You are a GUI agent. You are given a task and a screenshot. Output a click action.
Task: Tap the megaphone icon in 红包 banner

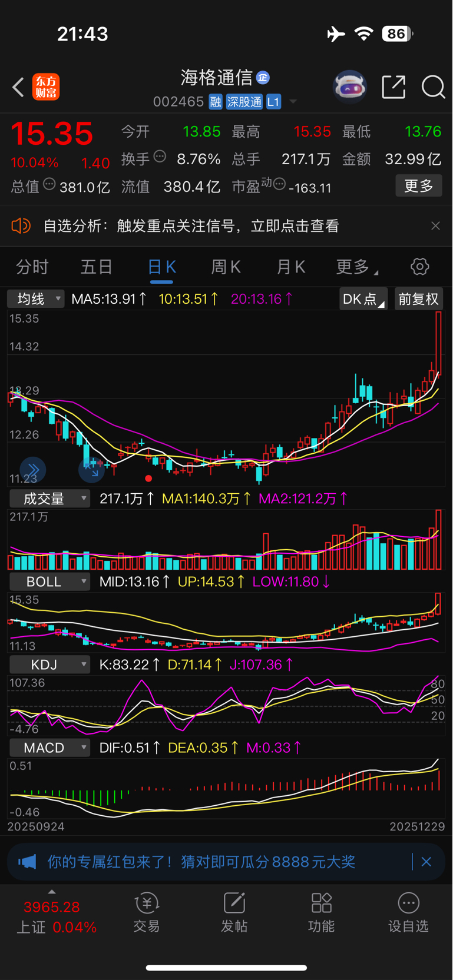click(27, 862)
